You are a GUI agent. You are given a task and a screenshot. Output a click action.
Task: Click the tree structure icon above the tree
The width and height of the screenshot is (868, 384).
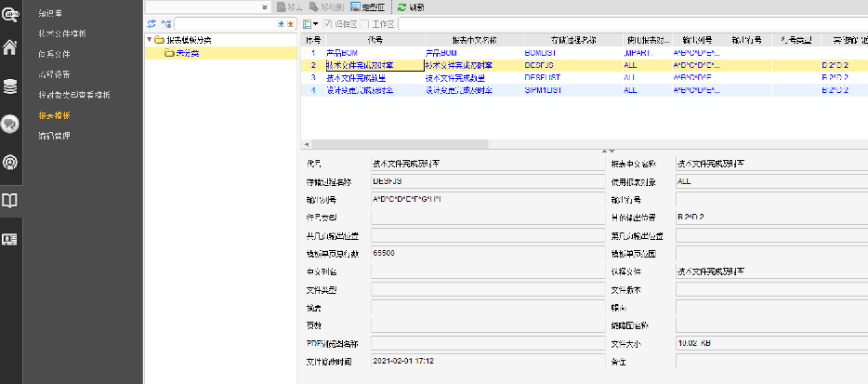[x=166, y=23]
